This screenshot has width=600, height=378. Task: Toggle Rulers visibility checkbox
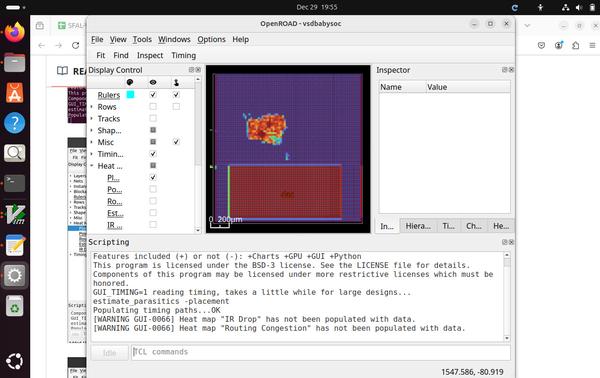coord(153,94)
